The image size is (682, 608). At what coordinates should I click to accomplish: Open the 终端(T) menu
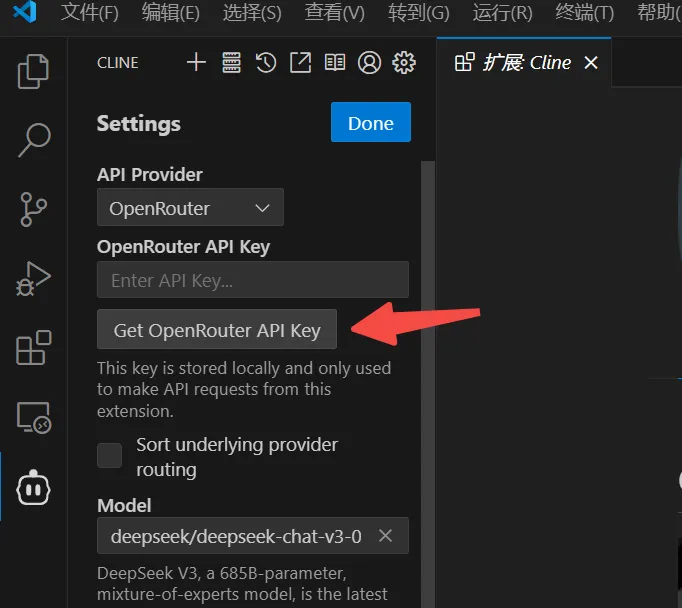coord(585,12)
